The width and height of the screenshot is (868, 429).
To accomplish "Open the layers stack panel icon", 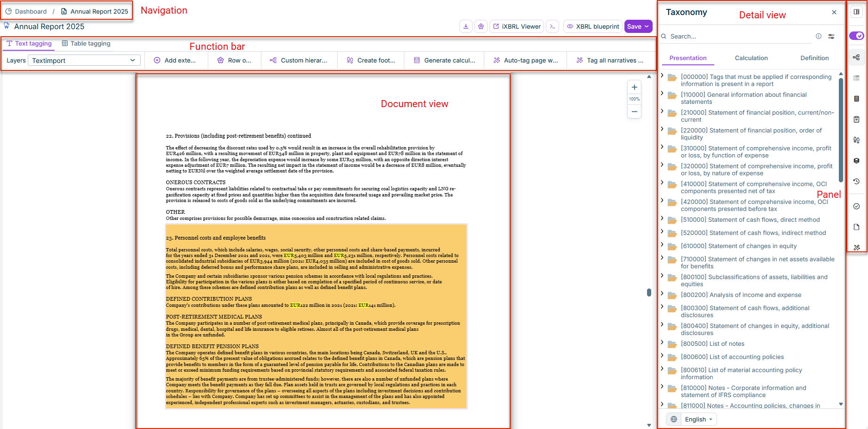I will coord(857,161).
